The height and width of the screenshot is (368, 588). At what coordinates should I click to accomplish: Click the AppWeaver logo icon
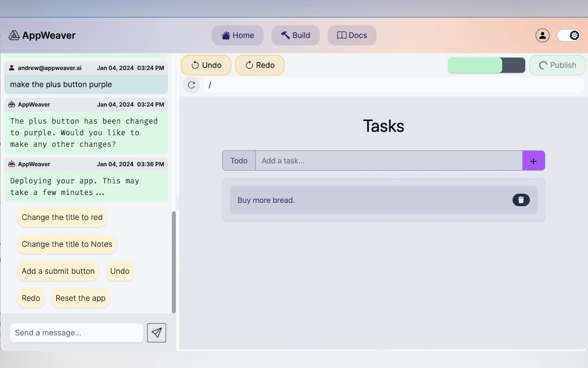[14, 35]
